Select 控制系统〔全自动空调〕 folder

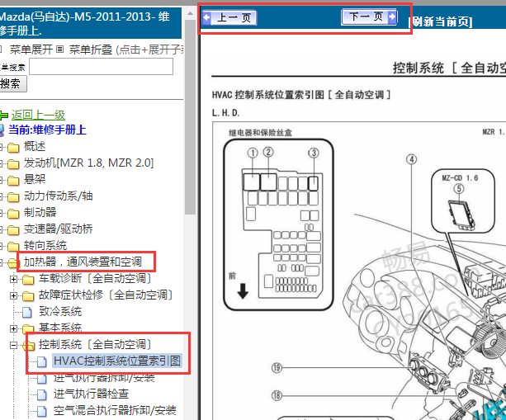[95, 345]
